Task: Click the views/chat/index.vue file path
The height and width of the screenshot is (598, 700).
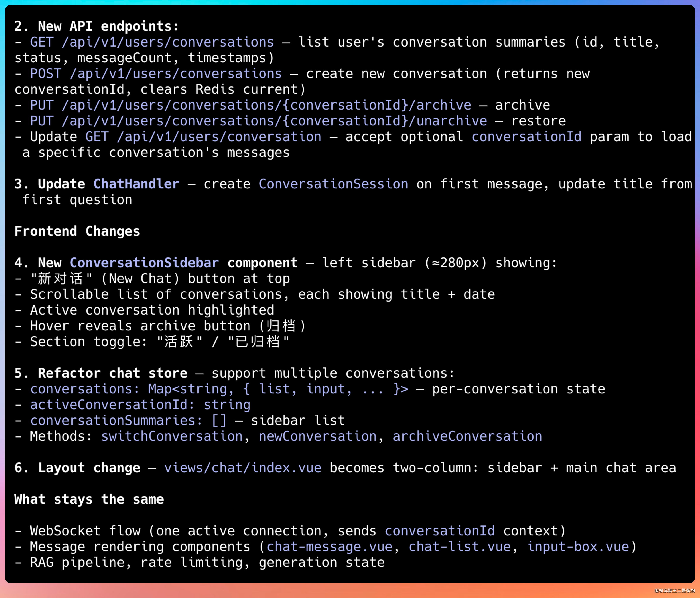Action: coord(243,468)
